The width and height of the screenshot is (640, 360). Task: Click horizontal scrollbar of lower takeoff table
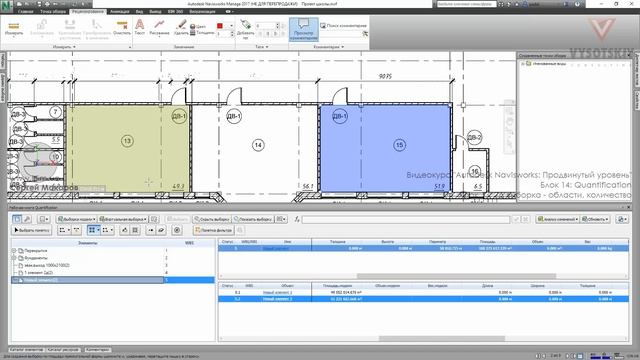point(442,338)
